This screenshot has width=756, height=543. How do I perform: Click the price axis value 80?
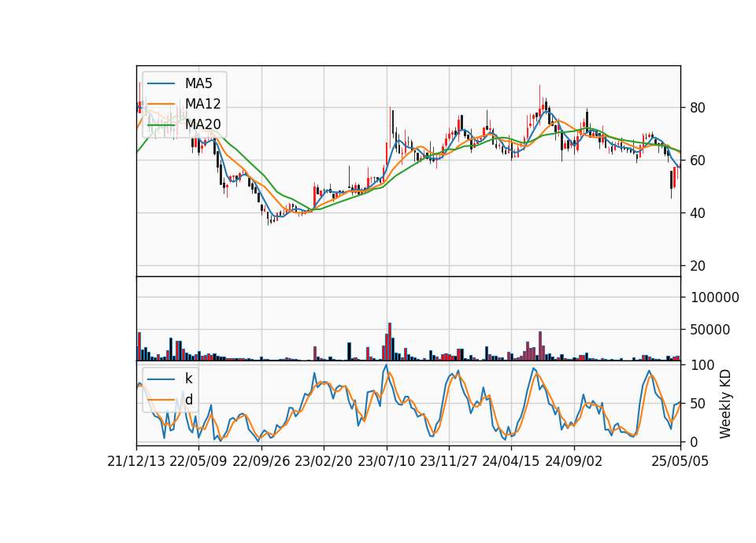coord(697,108)
